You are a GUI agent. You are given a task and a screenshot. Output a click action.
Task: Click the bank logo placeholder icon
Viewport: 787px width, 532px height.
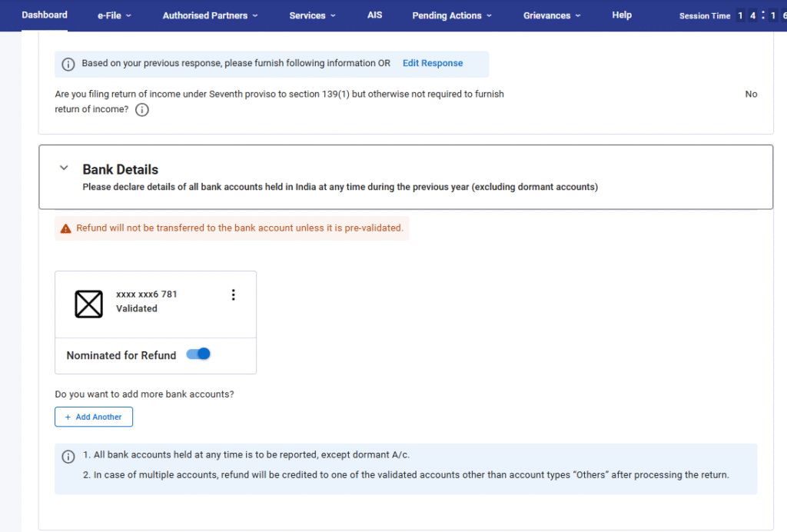point(89,304)
